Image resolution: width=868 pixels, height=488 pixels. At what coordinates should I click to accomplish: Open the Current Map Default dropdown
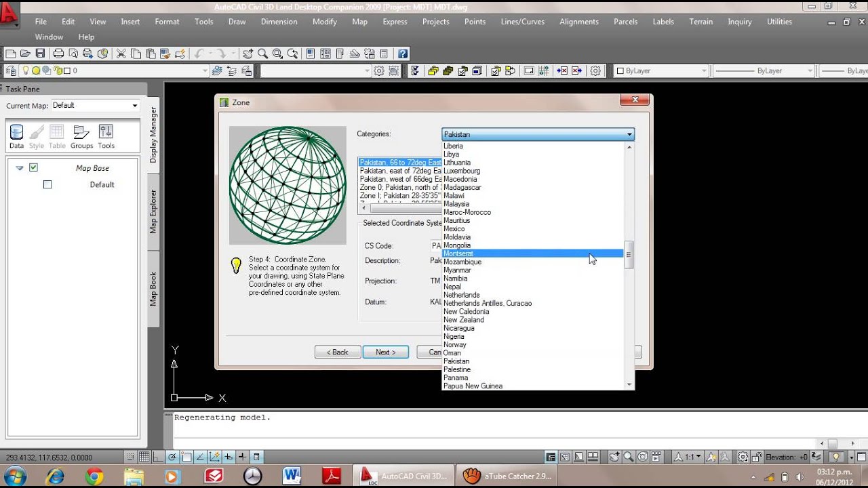(96, 105)
